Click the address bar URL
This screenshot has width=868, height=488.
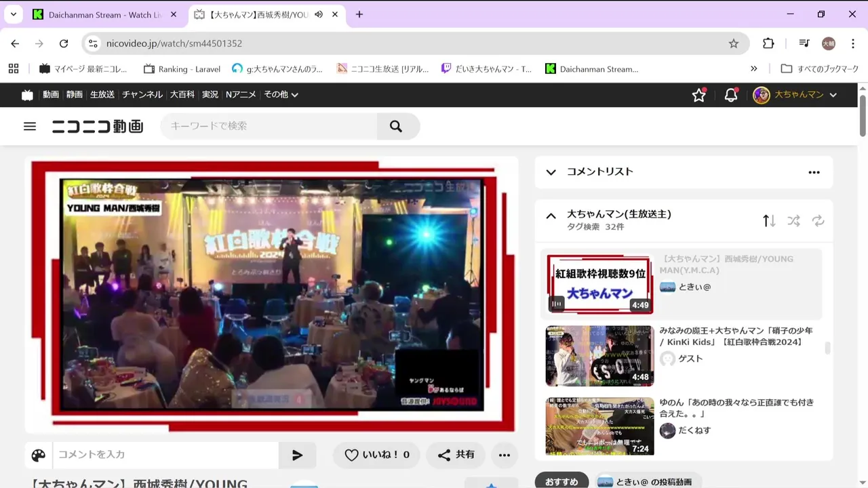click(174, 43)
